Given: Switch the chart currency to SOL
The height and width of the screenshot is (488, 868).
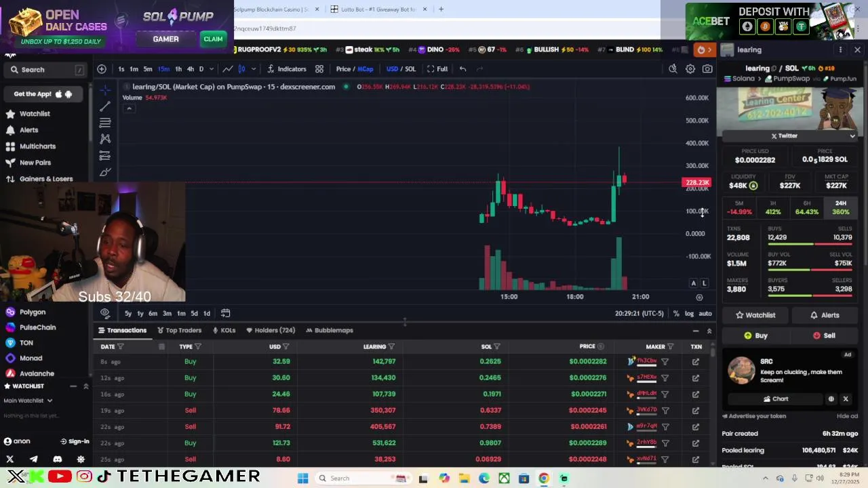Looking at the screenshot, I should coord(410,68).
